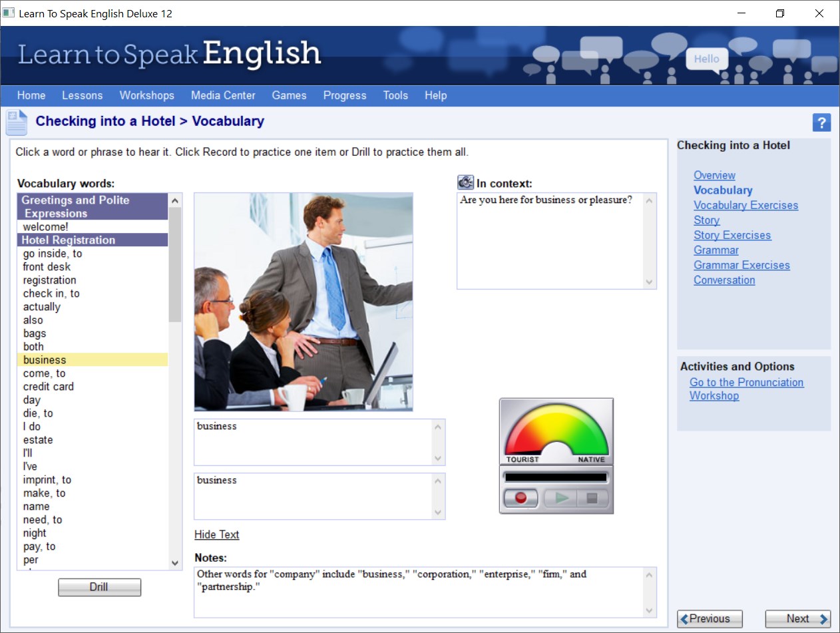This screenshot has height=633, width=840.
Task: Click the application icon in the title bar
Action: pos(9,13)
